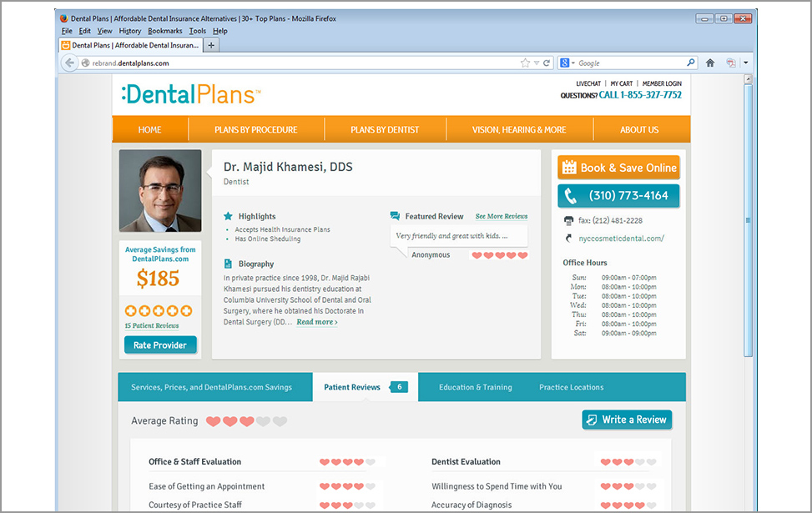Screen dimensions: 812x513
Task: Click the "Accepts Health Insurance Plans" highlight
Action: point(282,229)
